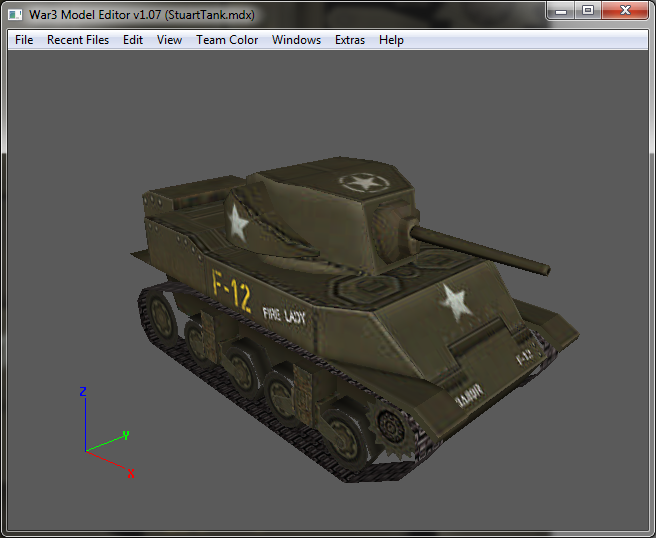
Task: Open the Team Color menu
Action: coord(227,40)
